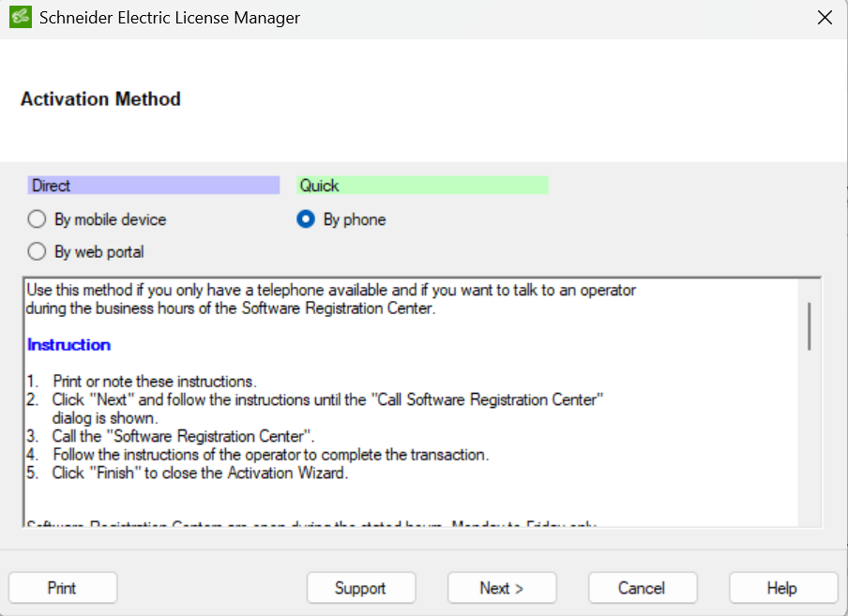Select the By mobile device option
848x616 pixels.
pos(97,219)
